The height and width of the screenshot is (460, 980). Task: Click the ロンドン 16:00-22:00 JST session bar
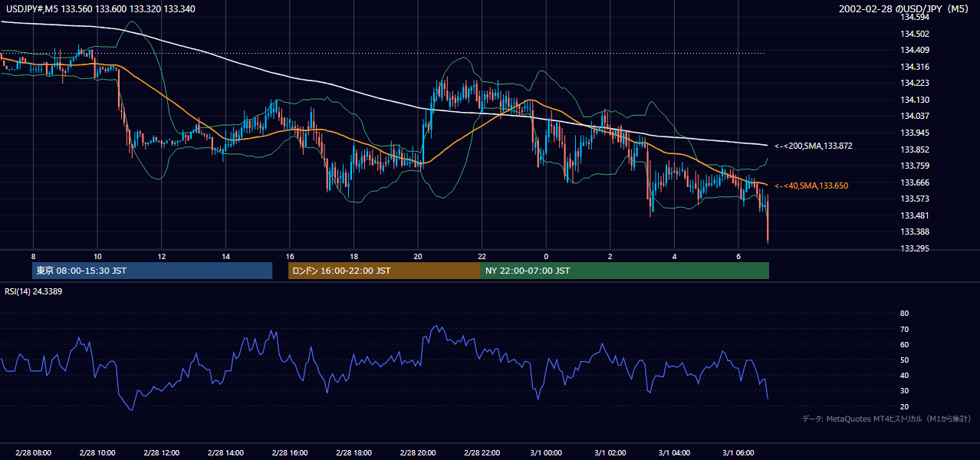384,271
